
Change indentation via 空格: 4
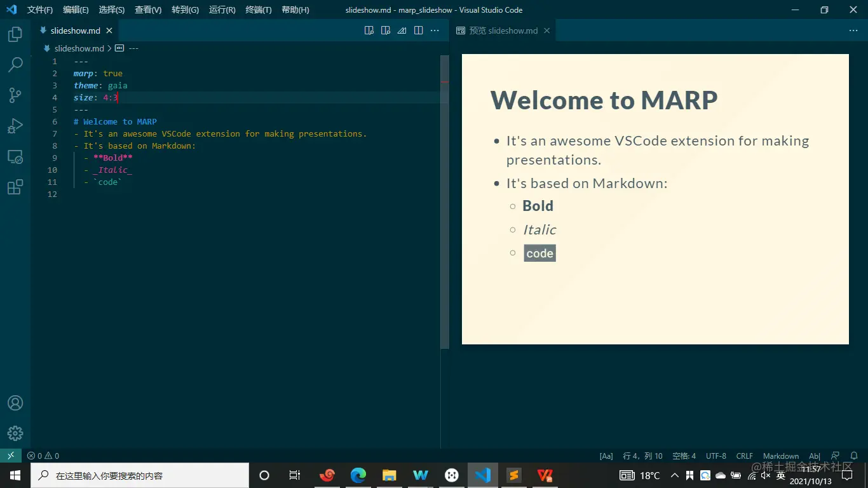684,456
